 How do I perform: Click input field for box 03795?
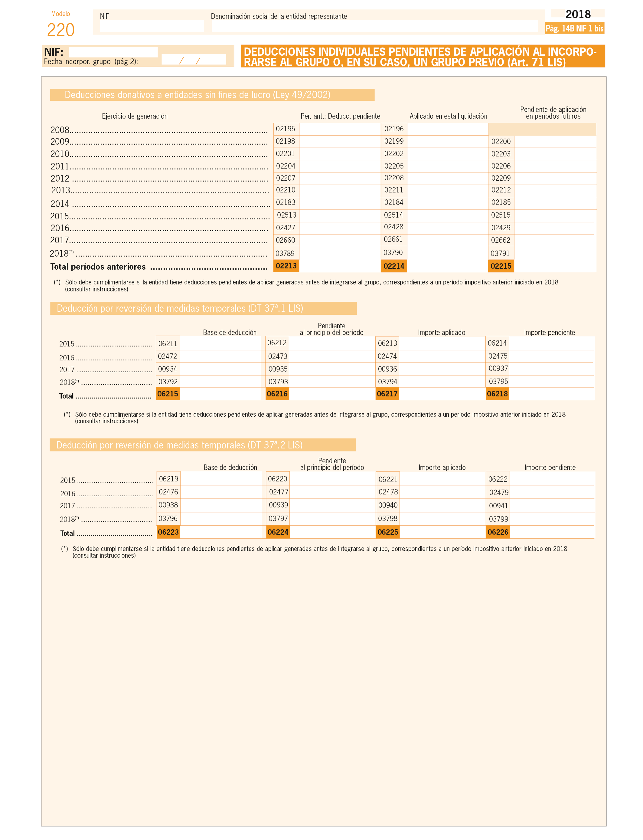[x=552, y=382]
